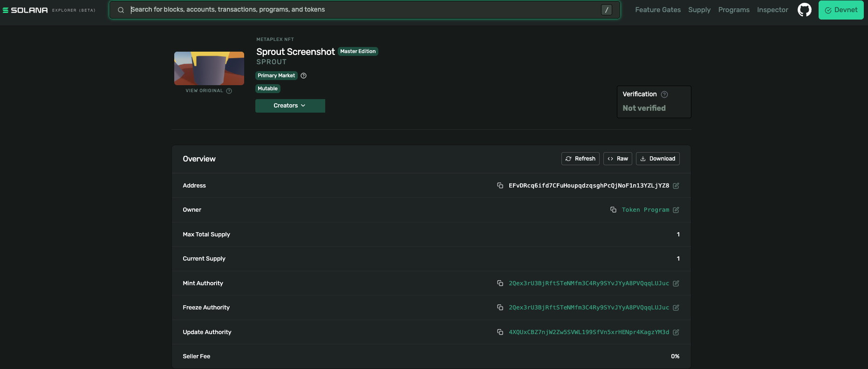
Task: Click the edit icon in the Freeze Authority row
Action: [676, 308]
